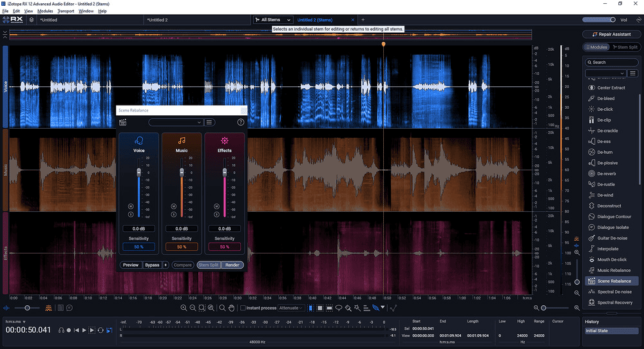Solo the Music stem
This screenshot has height=349, width=644.
pyautogui.click(x=173, y=214)
